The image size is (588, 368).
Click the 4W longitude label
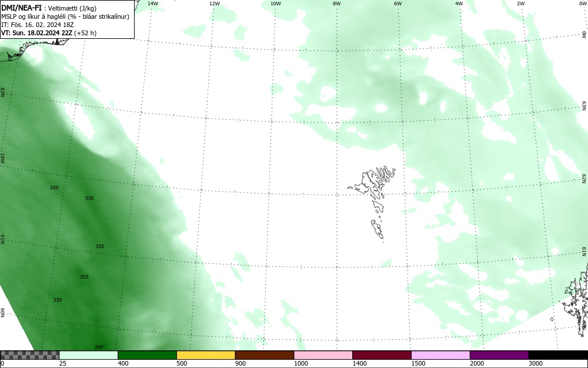pyautogui.click(x=459, y=4)
